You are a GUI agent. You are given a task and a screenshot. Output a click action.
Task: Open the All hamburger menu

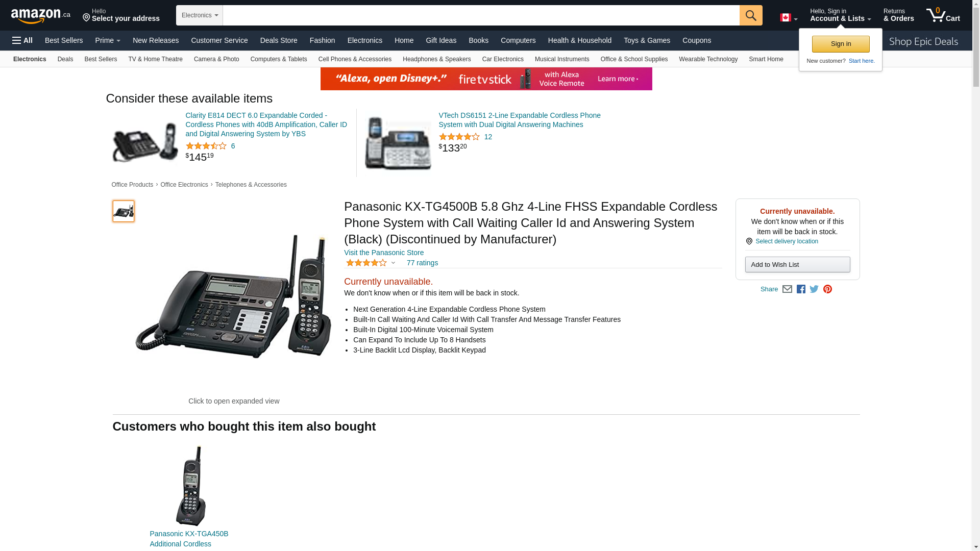tap(22, 40)
